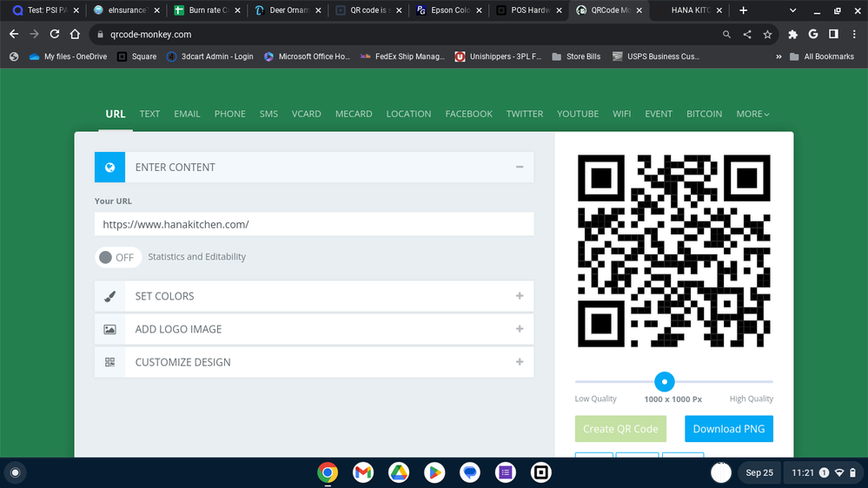868x488 pixels.
Task: Show hidden bookmarks with the double chevron
Action: click(x=779, y=56)
